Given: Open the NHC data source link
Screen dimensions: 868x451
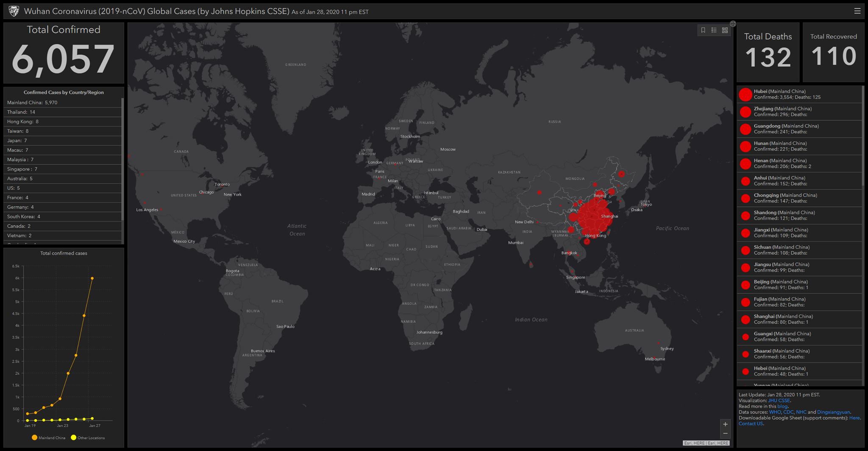Looking at the screenshot, I should click(x=801, y=412).
